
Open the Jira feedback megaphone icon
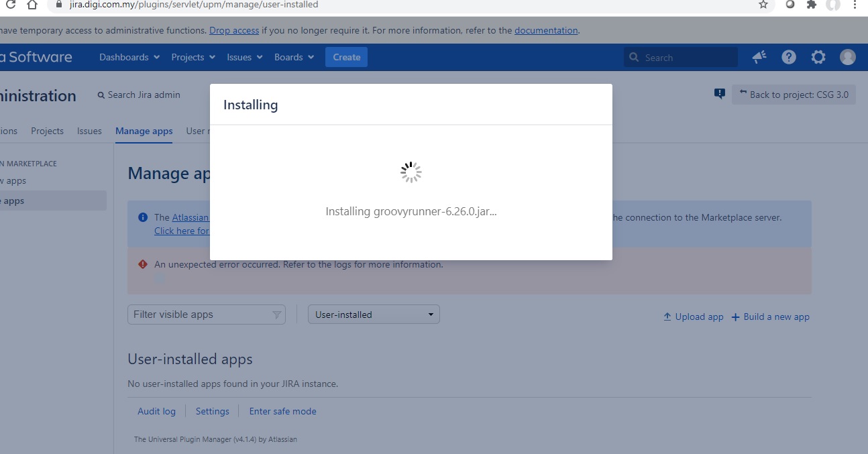coord(759,57)
